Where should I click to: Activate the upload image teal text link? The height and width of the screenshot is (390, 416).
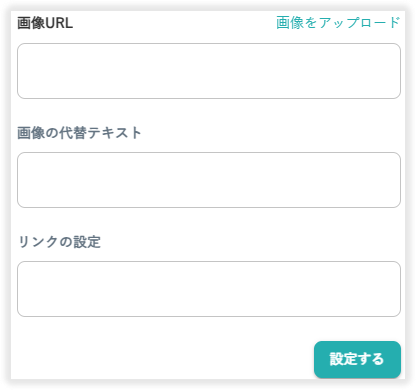(338, 23)
